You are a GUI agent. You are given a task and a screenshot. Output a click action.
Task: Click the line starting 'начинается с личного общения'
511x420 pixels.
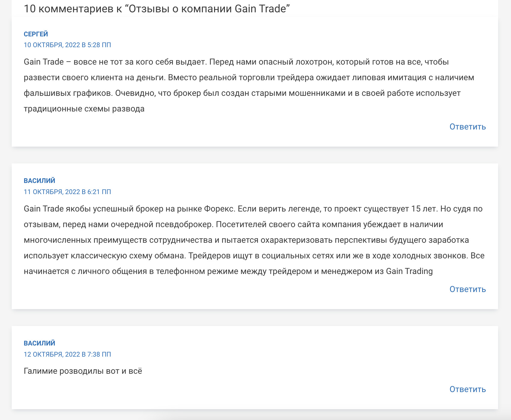(228, 271)
